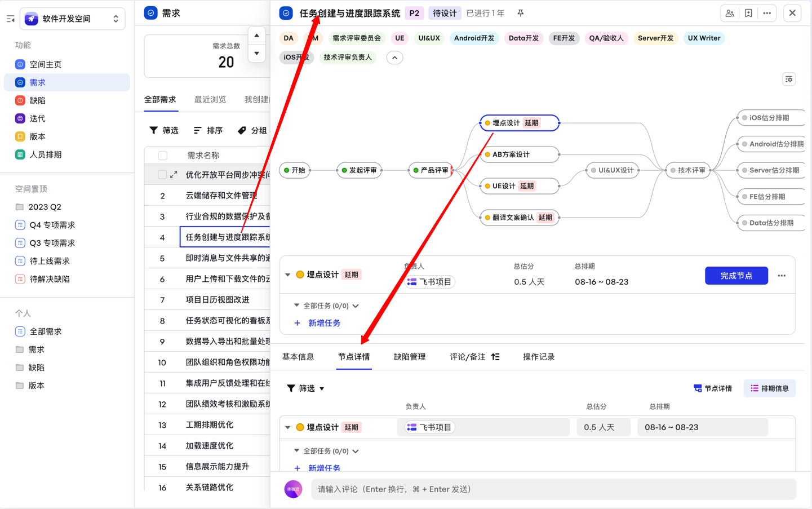The height and width of the screenshot is (509, 812).
Task: Collapse the 埋点设计 node card triangle
Action: (x=288, y=275)
